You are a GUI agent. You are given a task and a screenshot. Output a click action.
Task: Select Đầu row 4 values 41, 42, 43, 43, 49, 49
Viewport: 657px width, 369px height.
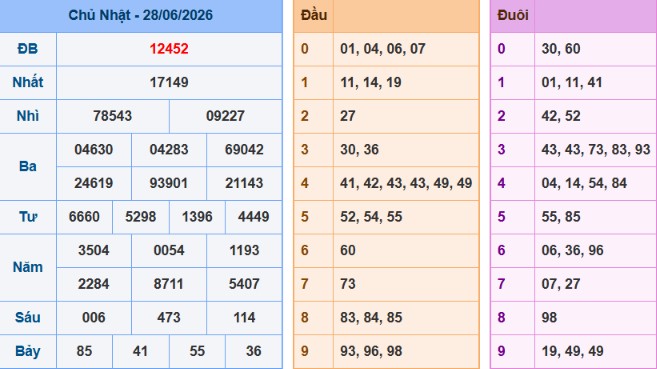(406, 183)
